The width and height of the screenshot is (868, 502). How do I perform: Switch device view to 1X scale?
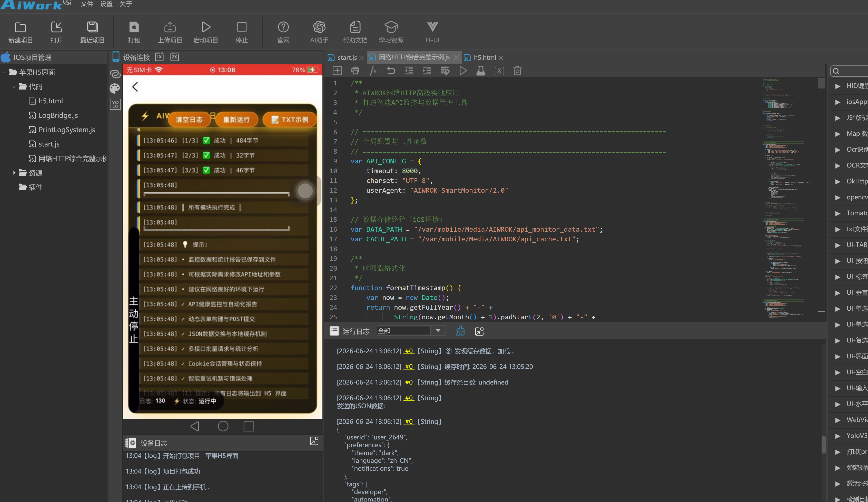[159, 57]
